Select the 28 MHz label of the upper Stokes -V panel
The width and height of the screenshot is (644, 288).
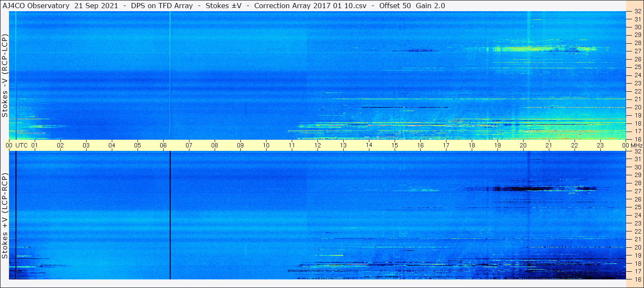638,43
